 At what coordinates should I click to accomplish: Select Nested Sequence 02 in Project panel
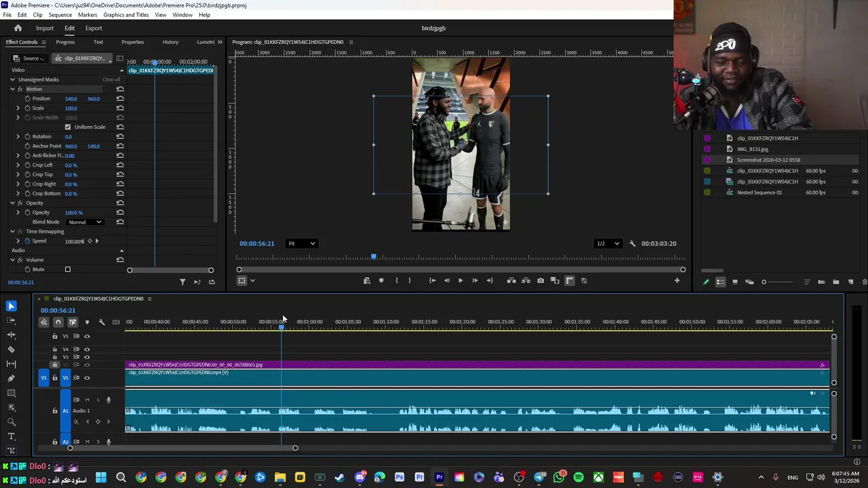(x=759, y=192)
